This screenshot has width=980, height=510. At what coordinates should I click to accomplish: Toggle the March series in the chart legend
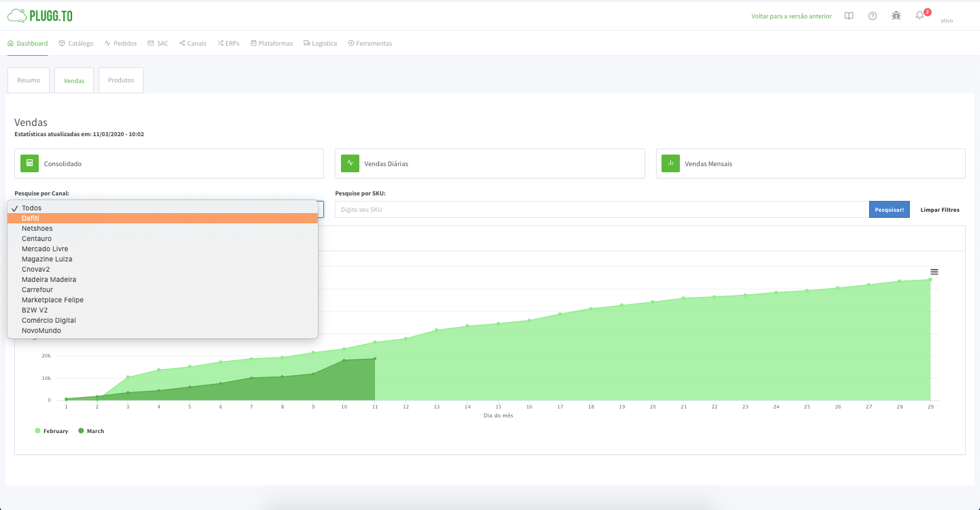click(x=91, y=430)
